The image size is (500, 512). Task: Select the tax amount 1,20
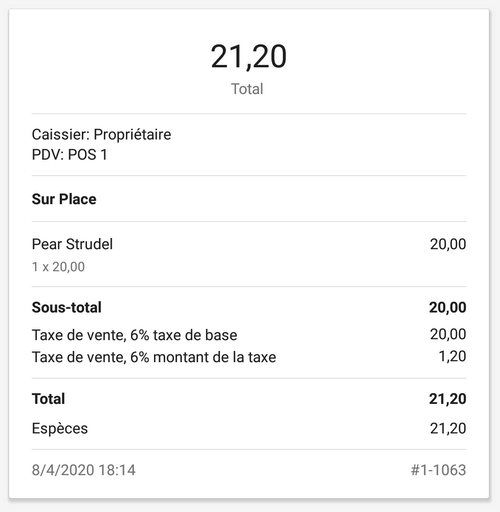coord(452,356)
